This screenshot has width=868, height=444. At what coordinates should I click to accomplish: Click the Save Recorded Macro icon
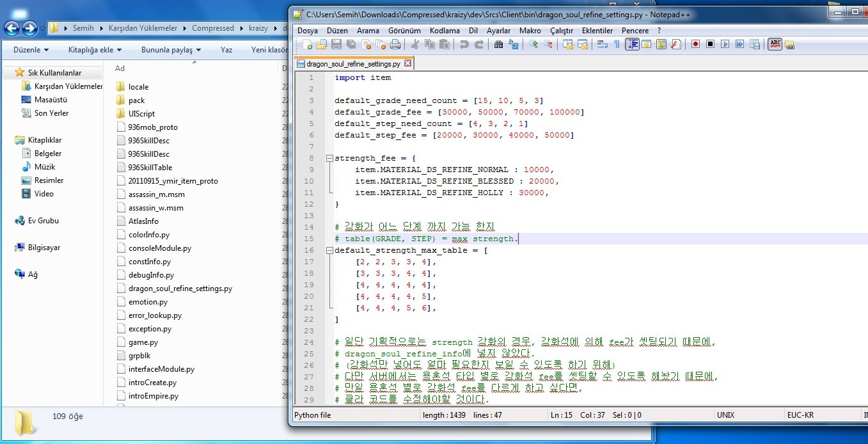click(x=755, y=44)
